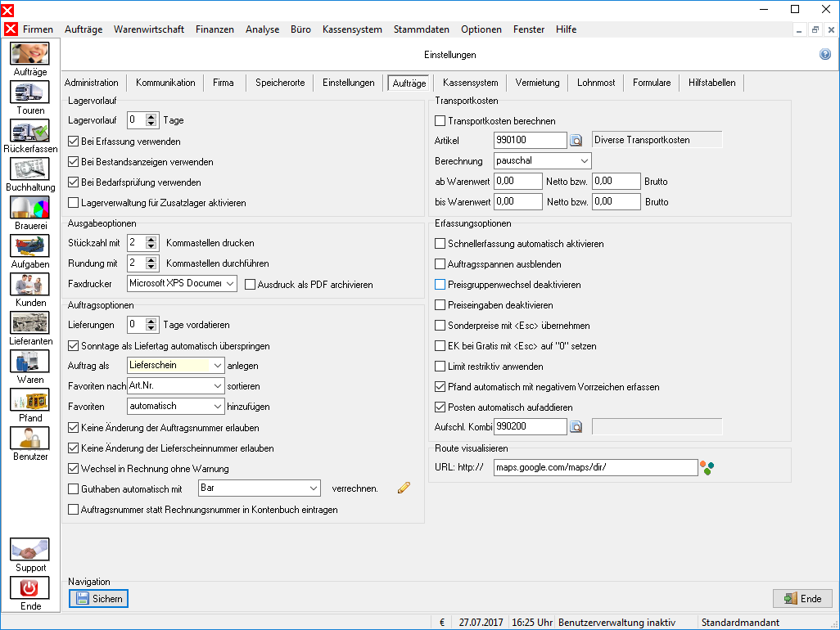The height and width of the screenshot is (630, 840).
Task: Click the red X application menu icon
Action: coord(11,29)
